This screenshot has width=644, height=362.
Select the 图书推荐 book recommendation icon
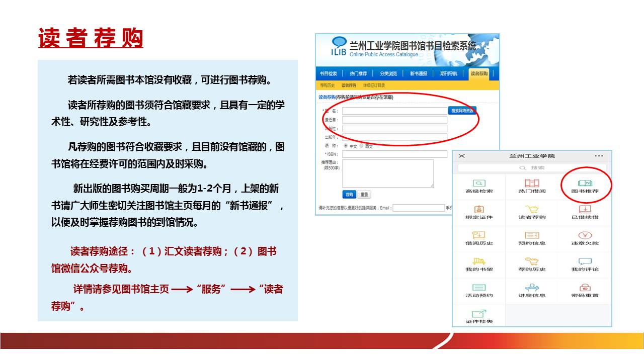(585, 184)
